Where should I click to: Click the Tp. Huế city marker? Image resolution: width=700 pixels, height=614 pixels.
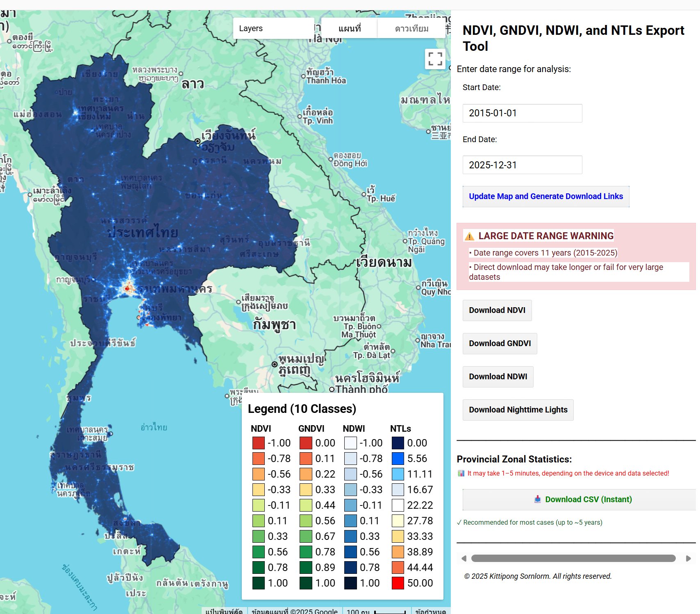364,194
